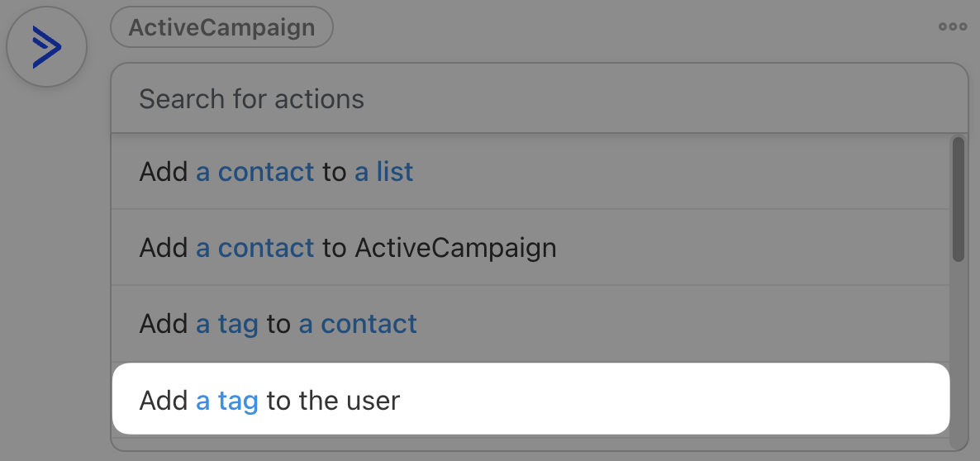Click the word 'Add' in the first action row
The image size is (980, 461).
164,172
